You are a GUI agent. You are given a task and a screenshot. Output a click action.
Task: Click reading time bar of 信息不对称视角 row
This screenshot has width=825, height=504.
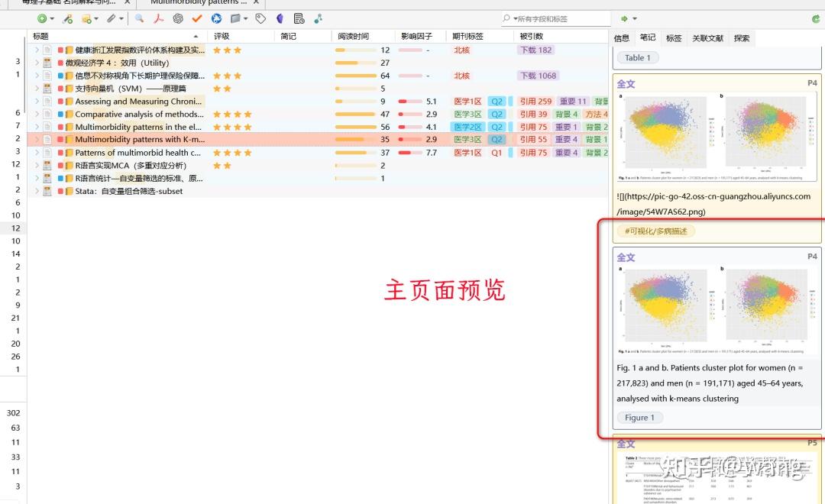click(x=356, y=76)
